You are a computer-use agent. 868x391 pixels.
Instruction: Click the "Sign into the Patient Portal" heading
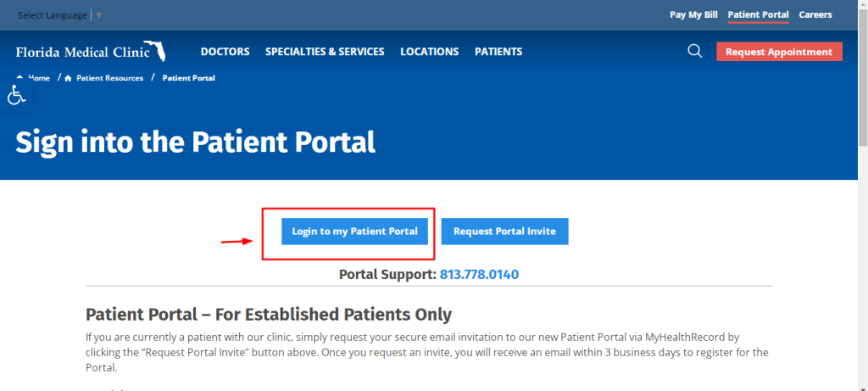click(x=196, y=142)
